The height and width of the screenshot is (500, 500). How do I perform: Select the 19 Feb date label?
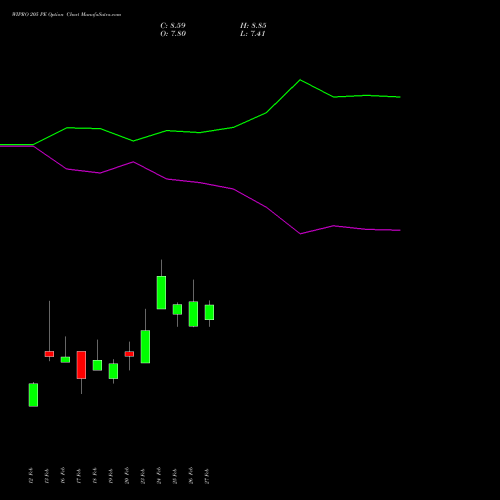click(x=111, y=476)
